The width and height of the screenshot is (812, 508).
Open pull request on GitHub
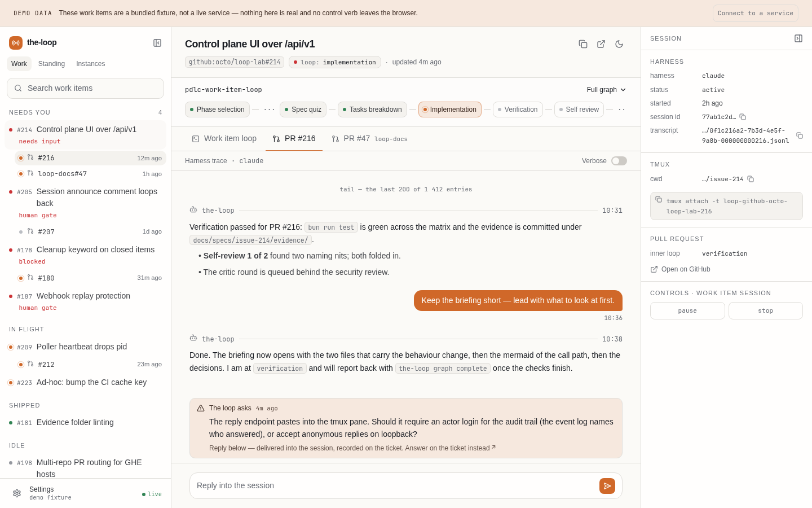680,269
